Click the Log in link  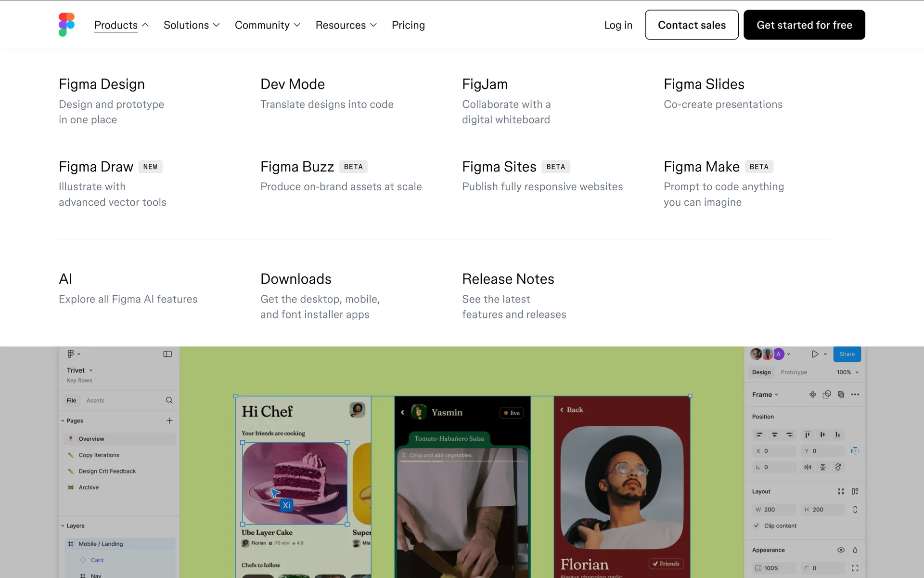618,25
